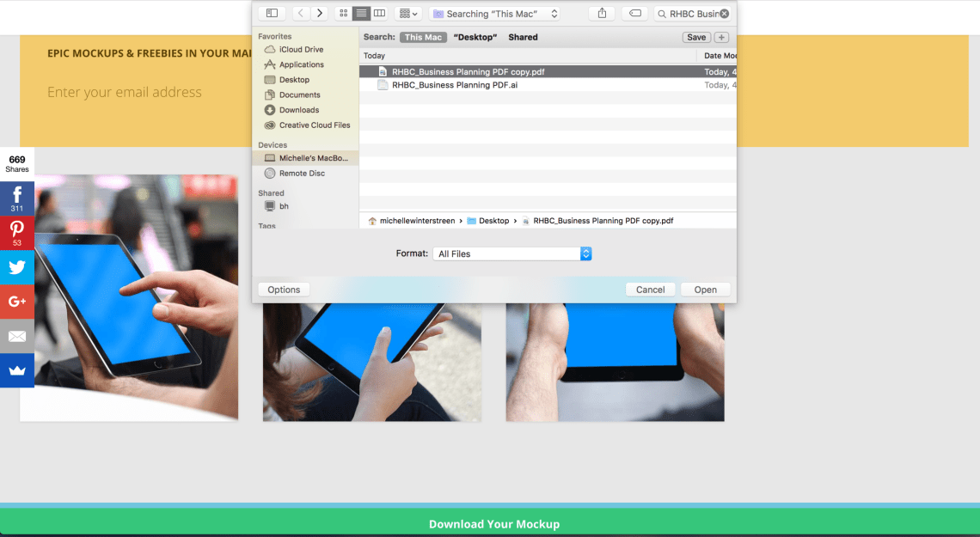Screen dimensions: 980x537
Task: Select RHBC_Business Planning PDF.ai file
Action: (455, 85)
